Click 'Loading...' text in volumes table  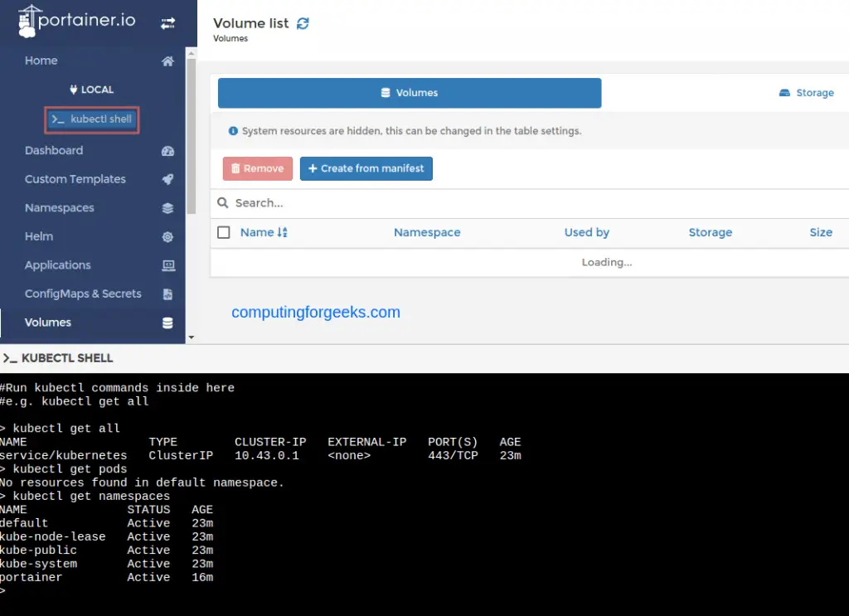pyautogui.click(x=606, y=263)
